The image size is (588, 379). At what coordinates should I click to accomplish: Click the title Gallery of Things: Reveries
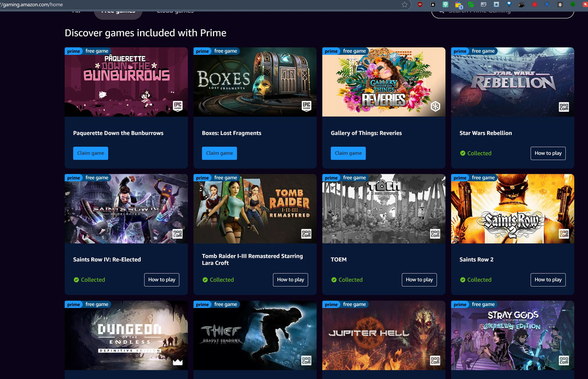coord(366,133)
